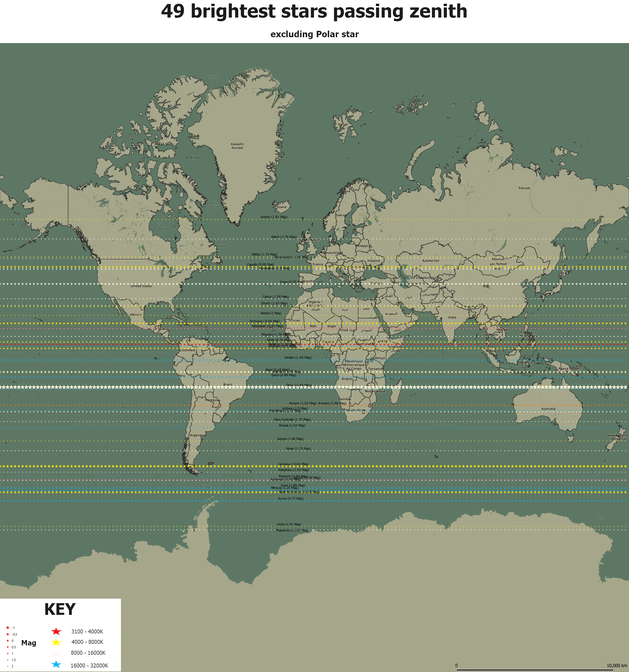
Task: Click the 'Acrux (0.77 Mag)' label
Action: tap(291, 499)
